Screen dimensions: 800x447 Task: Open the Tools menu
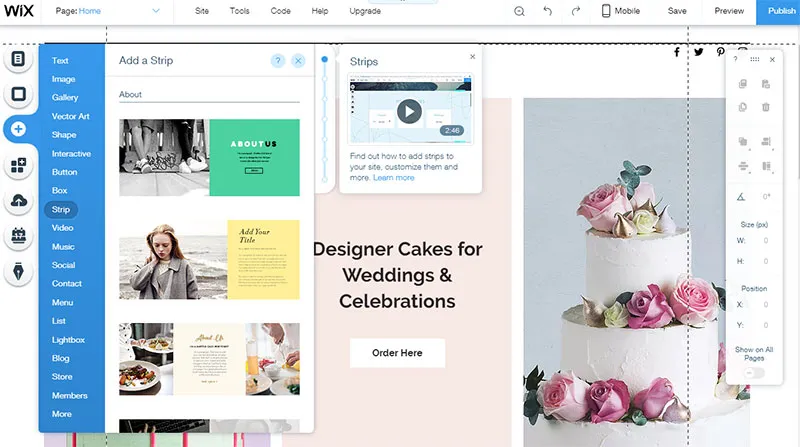pyautogui.click(x=239, y=11)
